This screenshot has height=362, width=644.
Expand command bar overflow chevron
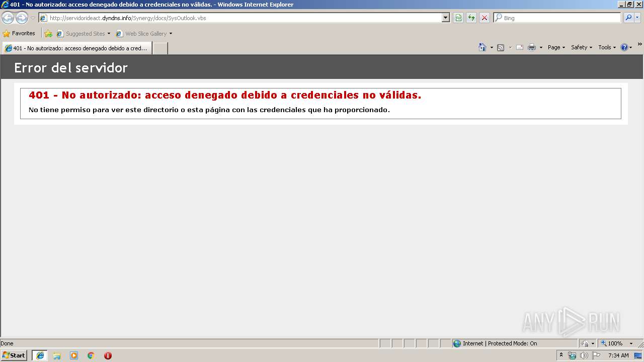[x=639, y=44]
